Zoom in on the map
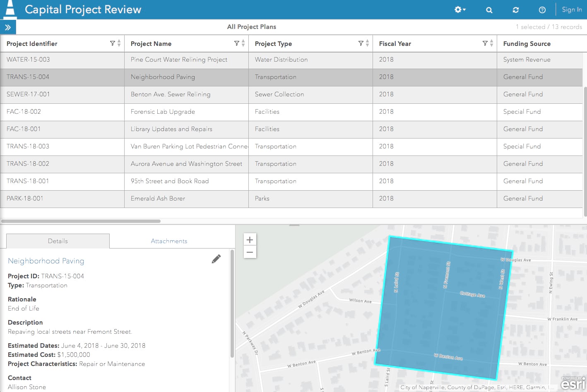587x392 pixels. coord(250,239)
